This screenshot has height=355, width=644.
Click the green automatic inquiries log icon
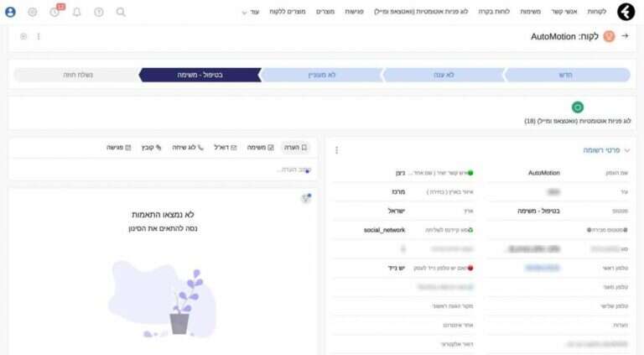(x=577, y=107)
